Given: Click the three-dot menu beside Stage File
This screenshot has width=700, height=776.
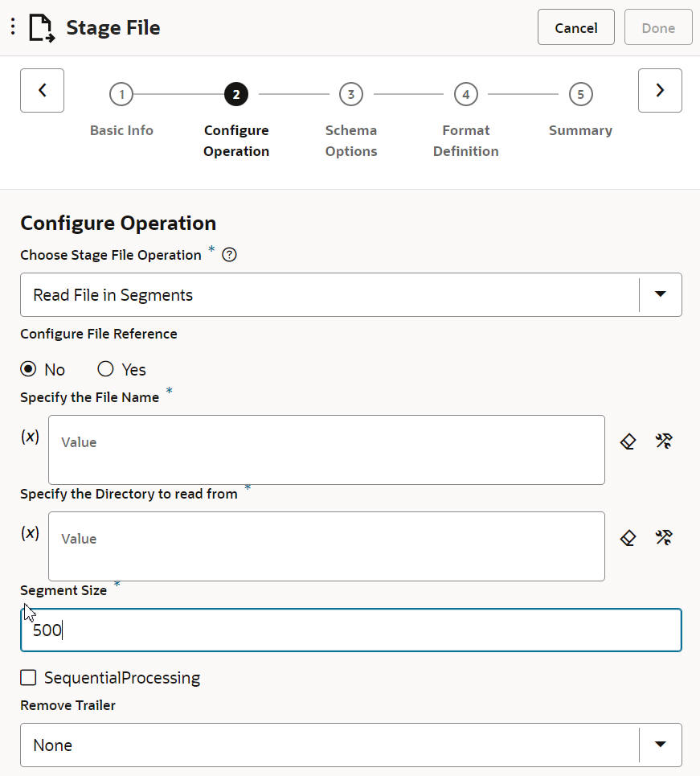Looking at the screenshot, I should click(12, 27).
